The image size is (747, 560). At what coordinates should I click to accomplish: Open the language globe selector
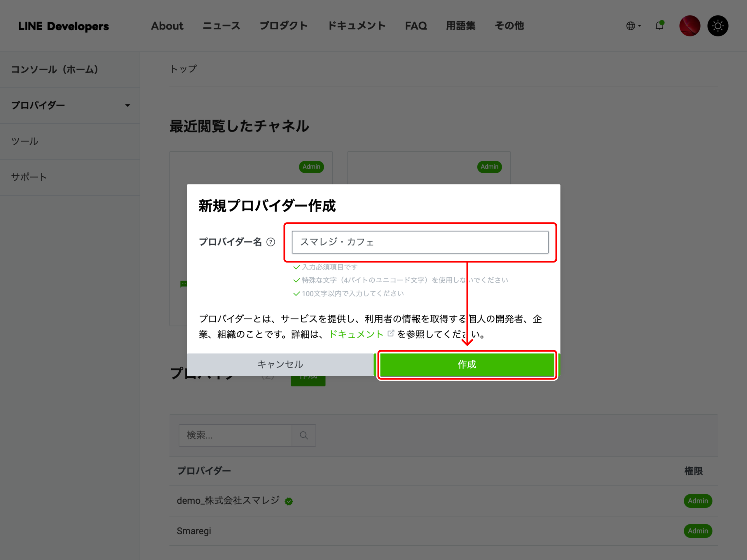tap(633, 26)
